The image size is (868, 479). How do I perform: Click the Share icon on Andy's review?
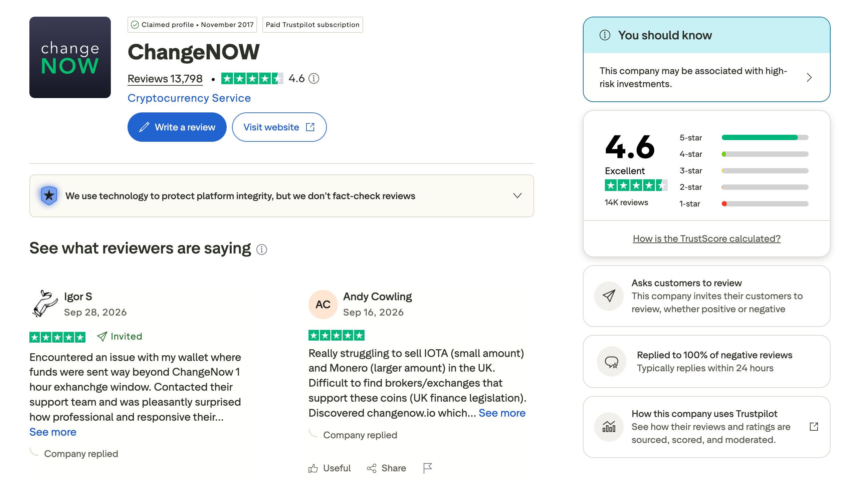pyautogui.click(x=371, y=468)
